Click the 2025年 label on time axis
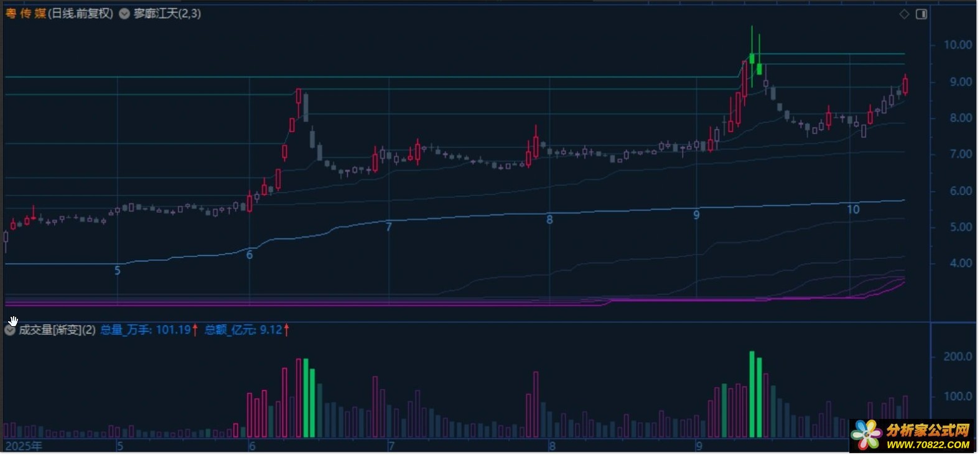 click(x=24, y=446)
